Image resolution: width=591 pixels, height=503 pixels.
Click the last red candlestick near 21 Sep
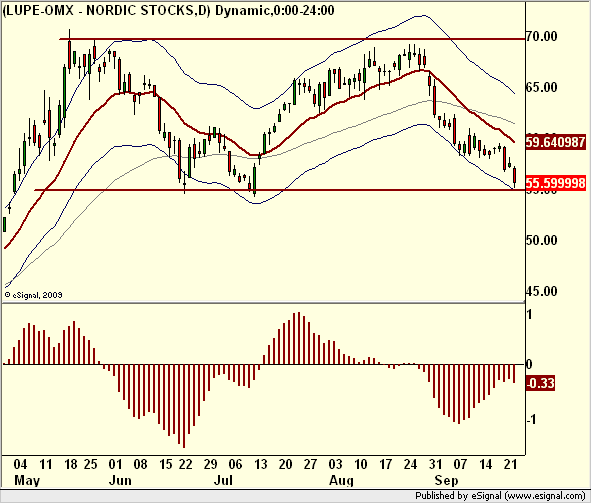click(514, 176)
